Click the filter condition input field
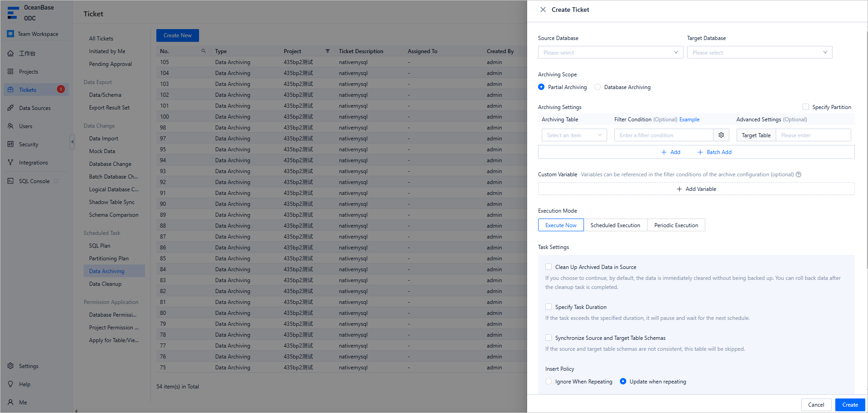The height and width of the screenshot is (413, 868). 663,135
